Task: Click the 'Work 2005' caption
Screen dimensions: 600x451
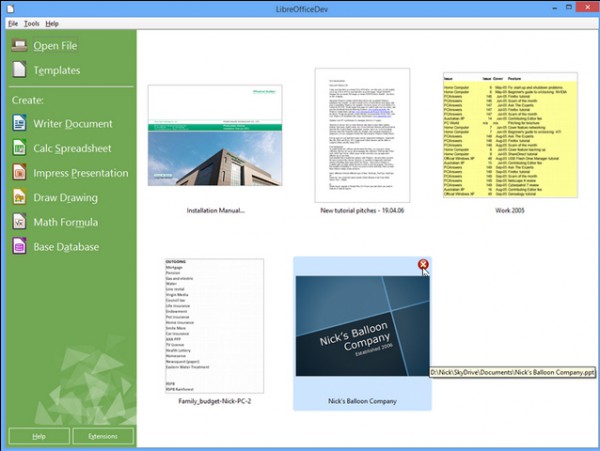Action: pyautogui.click(x=510, y=210)
